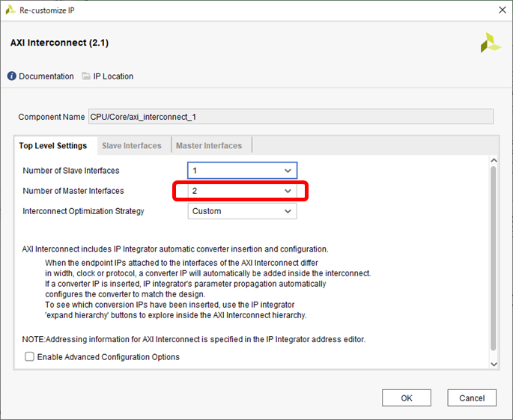Screen dimensions: 513x420
Task: Open the IP Location link
Action: (113, 76)
